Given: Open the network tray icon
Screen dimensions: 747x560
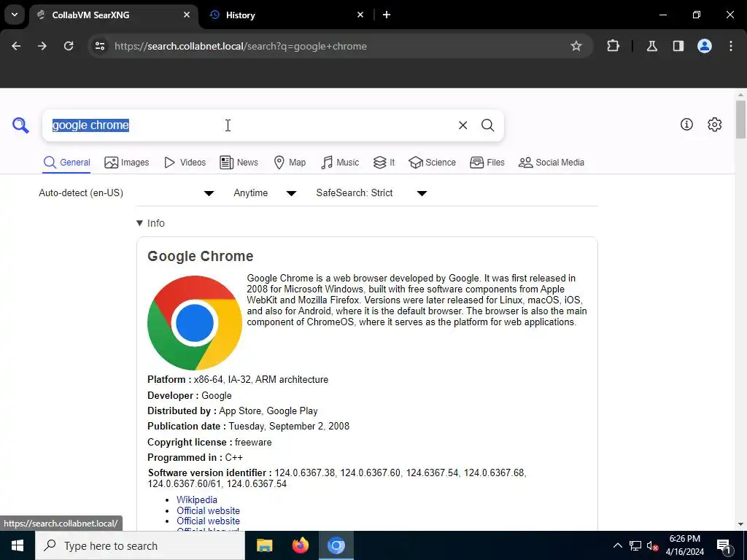Looking at the screenshot, I should (x=635, y=545).
